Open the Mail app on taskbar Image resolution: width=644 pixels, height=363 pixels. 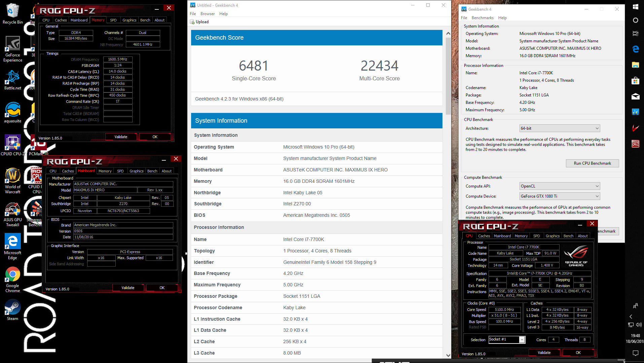(635, 96)
